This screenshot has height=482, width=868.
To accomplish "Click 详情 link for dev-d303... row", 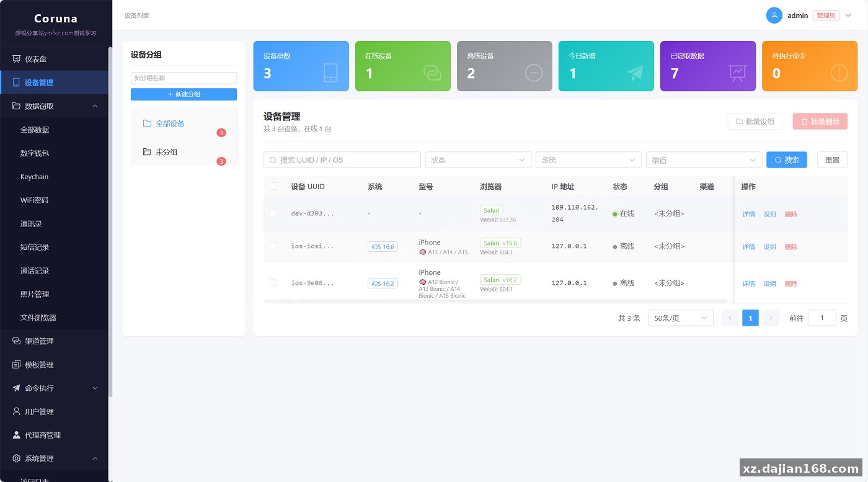I will [x=749, y=214].
